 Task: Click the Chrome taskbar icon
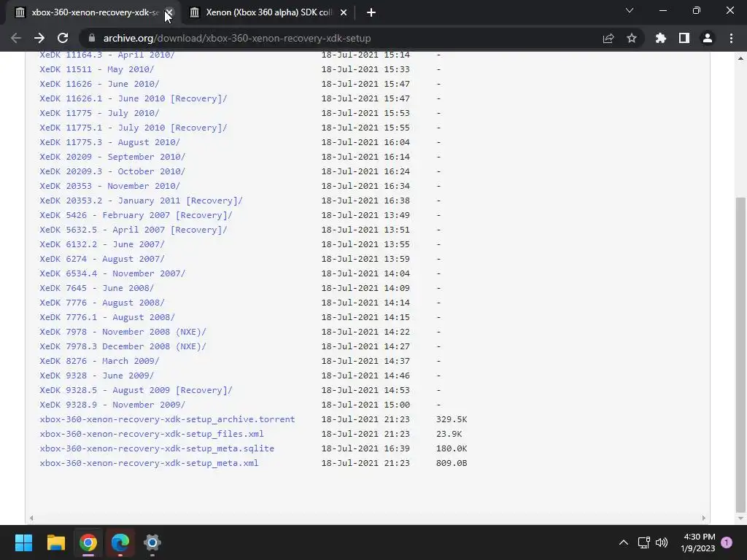(88, 542)
